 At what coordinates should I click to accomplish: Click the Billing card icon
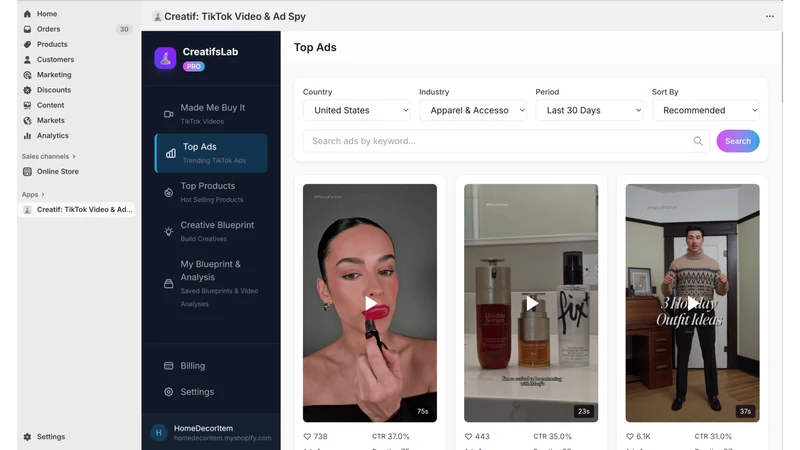coord(168,366)
